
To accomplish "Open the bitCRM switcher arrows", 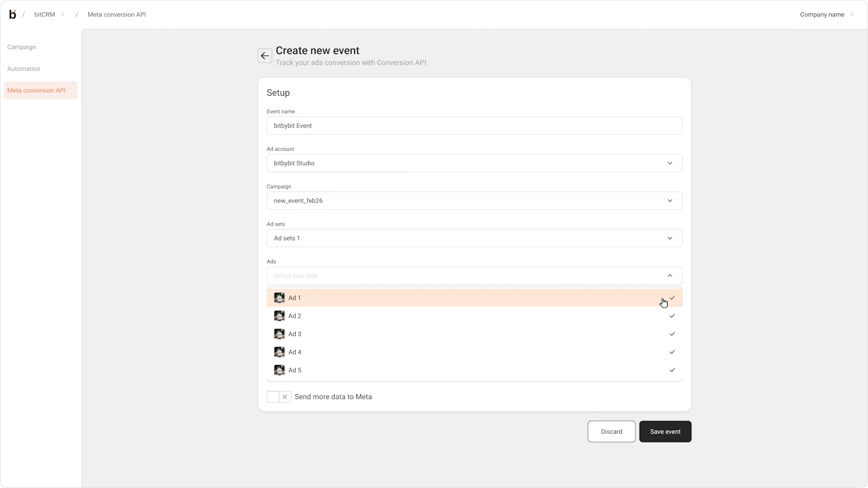I will [x=62, y=15].
